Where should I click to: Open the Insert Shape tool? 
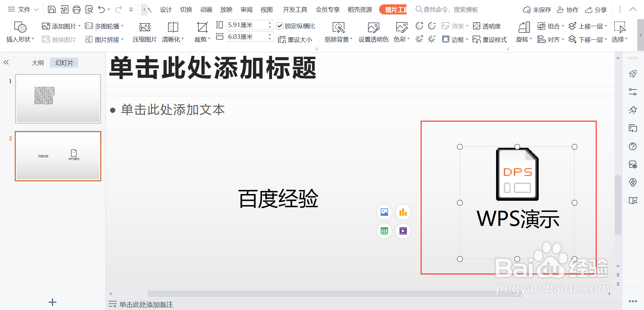pyautogui.click(x=20, y=32)
